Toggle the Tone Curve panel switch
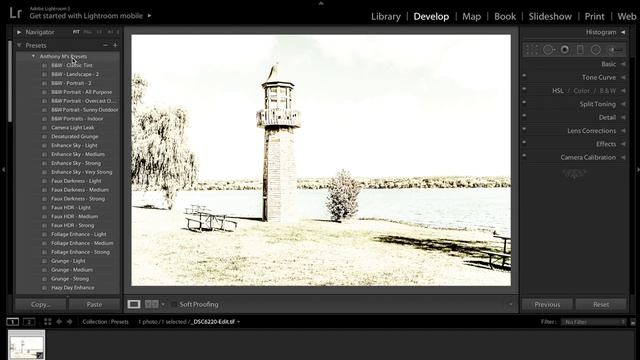The width and height of the screenshot is (640, 360). (524, 76)
